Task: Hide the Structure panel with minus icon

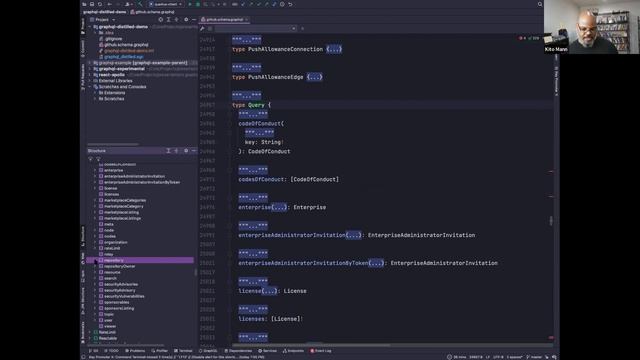Action: point(194,151)
